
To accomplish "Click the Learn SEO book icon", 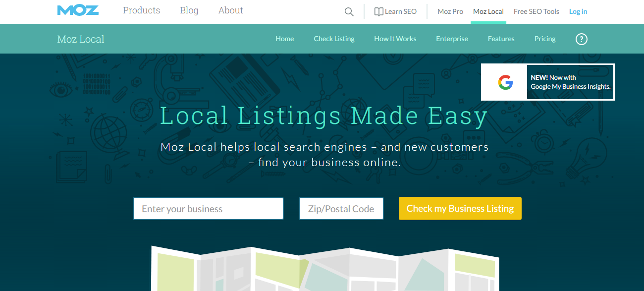I will click(378, 11).
